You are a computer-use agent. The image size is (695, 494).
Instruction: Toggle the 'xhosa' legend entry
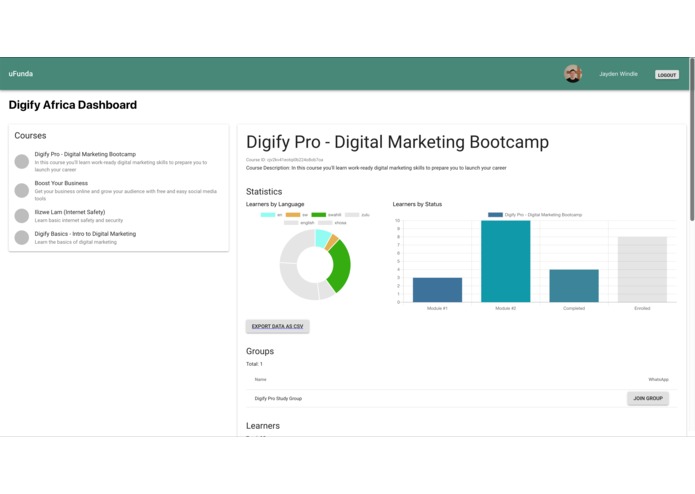tap(332, 223)
